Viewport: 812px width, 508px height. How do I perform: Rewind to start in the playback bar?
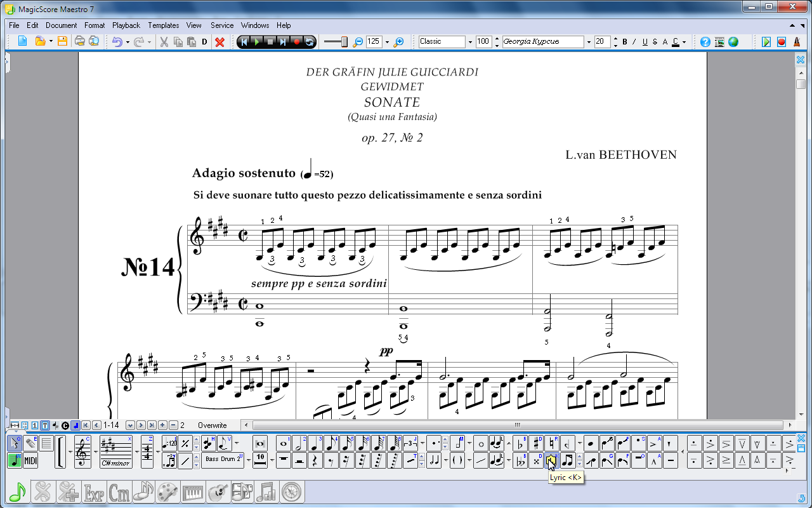[243, 42]
